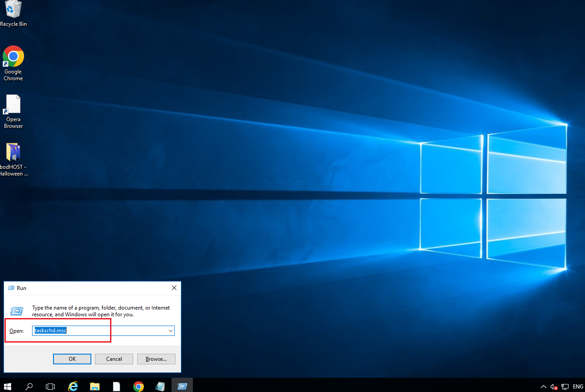This screenshot has height=392, width=585.
Task: Launch Chrome from the taskbar
Action: [x=138, y=386]
